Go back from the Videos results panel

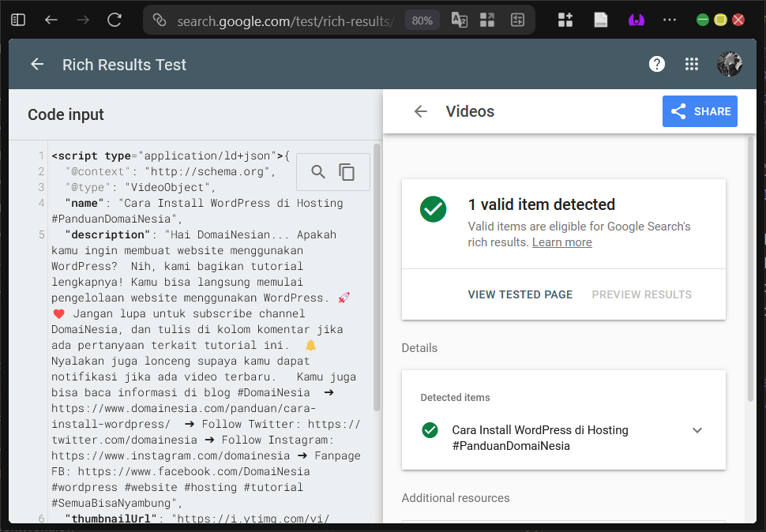click(421, 111)
